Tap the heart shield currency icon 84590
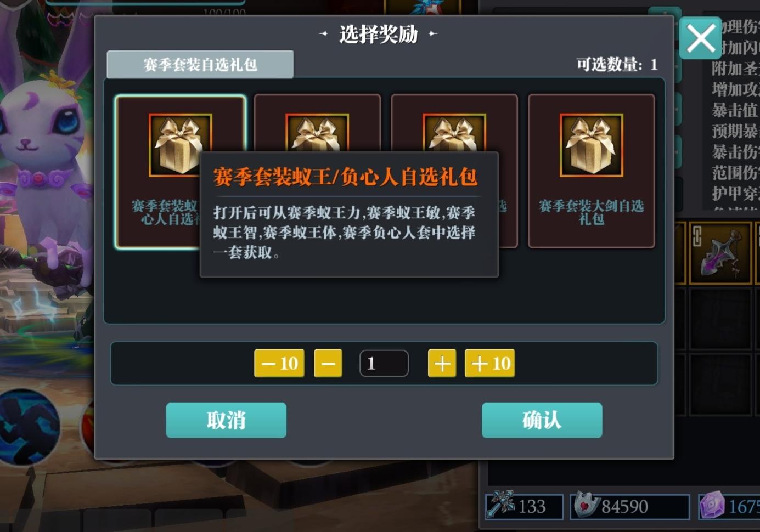This screenshot has height=532, width=760. point(587,505)
